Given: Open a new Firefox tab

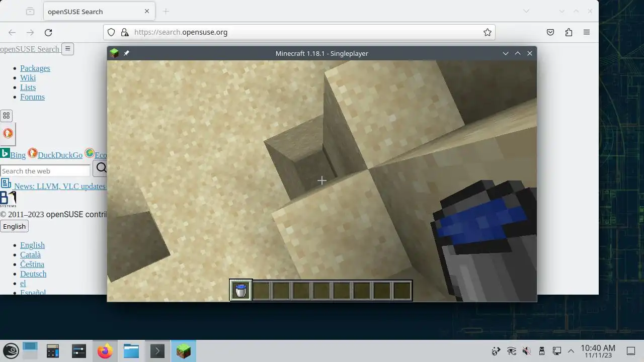Looking at the screenshot, I should click(166, 11).
